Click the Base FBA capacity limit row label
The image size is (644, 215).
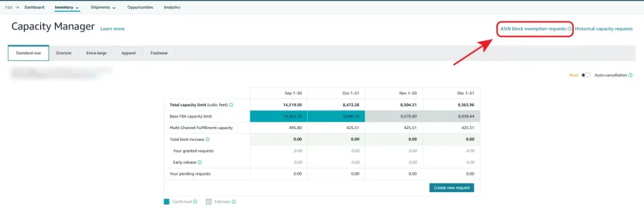[x=190, y=116]
